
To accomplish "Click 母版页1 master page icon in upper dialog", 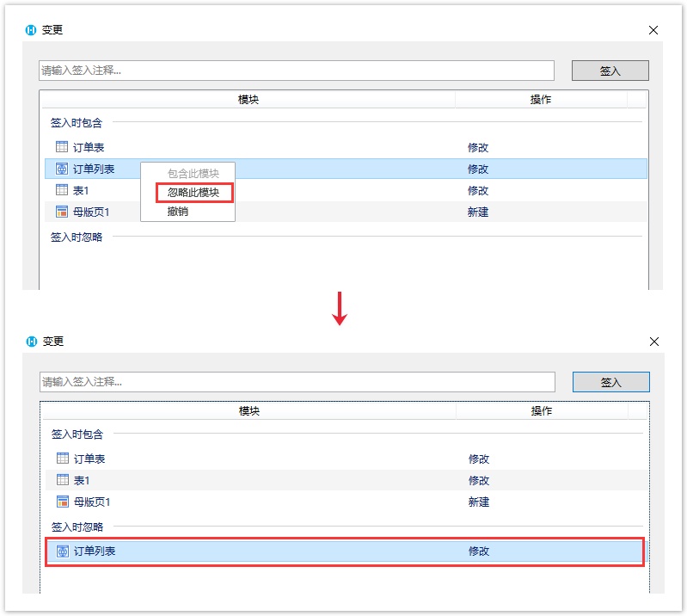I will click(62, 212).
